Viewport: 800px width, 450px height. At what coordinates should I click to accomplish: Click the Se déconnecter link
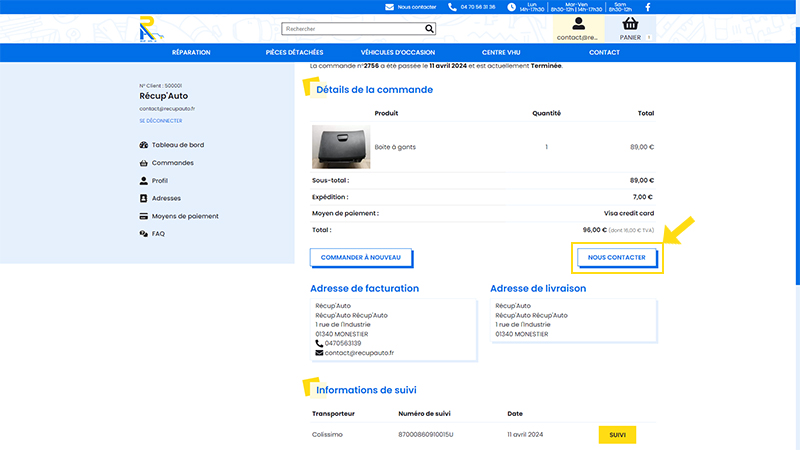pos(161,121)
